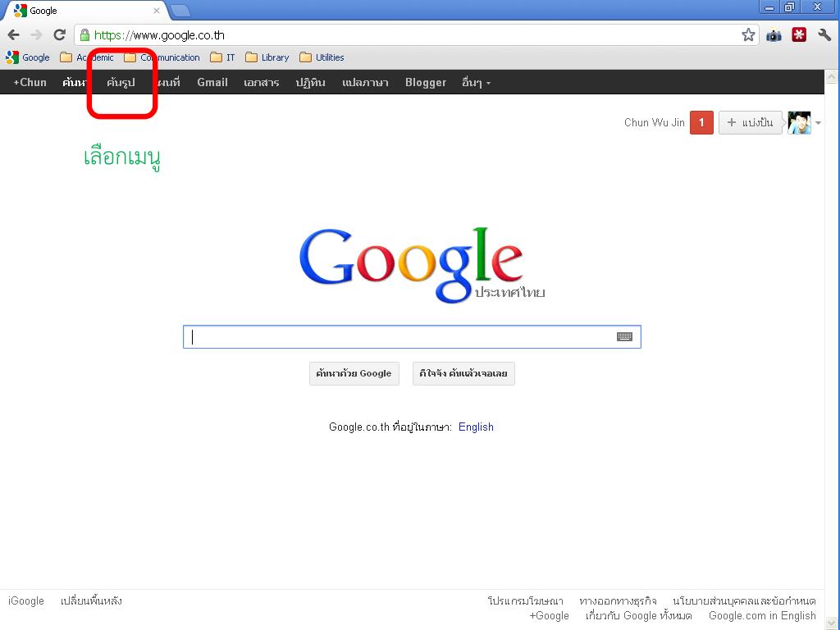The width and height of the screenshot is (840, 630).
Task: Open the Google bookmark in bookmarks bar
Action: 28,57
